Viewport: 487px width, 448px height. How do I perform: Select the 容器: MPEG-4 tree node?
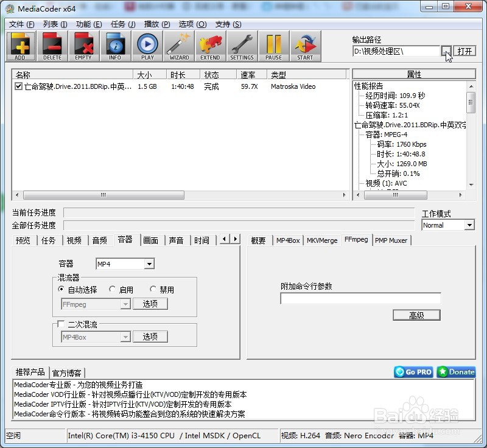(x=386, y=135)
